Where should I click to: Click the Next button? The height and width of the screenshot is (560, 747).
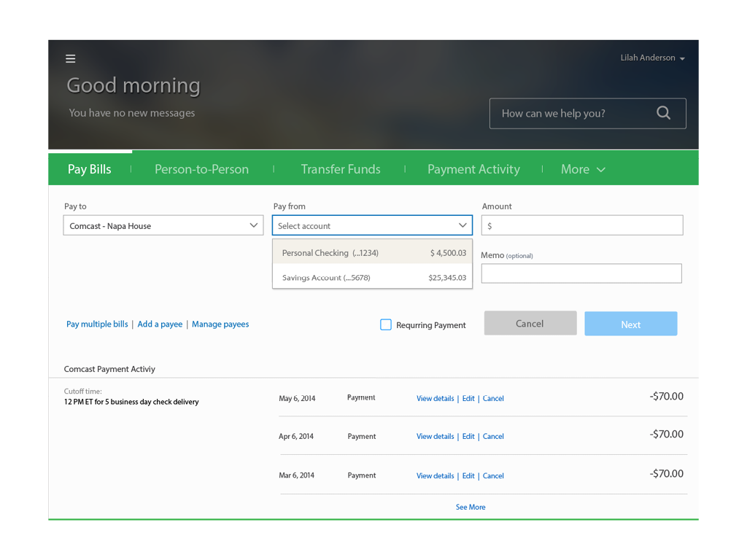click(x=631, y=324)
